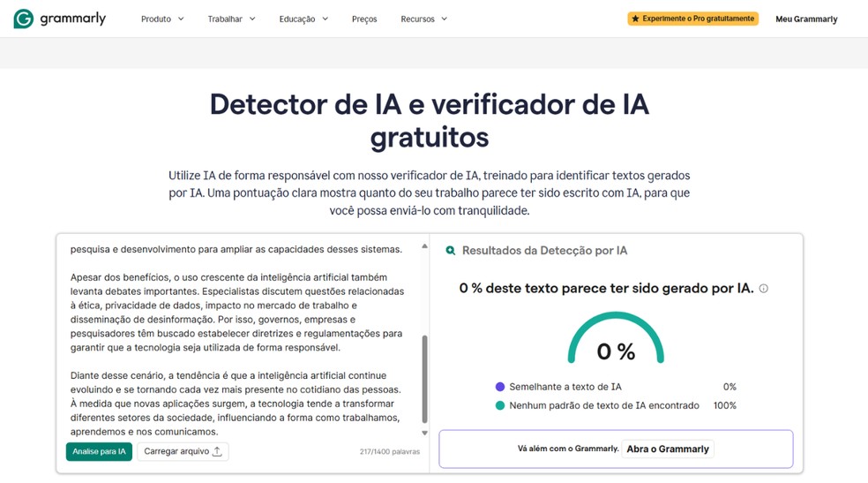Click the text box scroll down arrow
The image size is (868, 483).
click(x=424, y=434)
